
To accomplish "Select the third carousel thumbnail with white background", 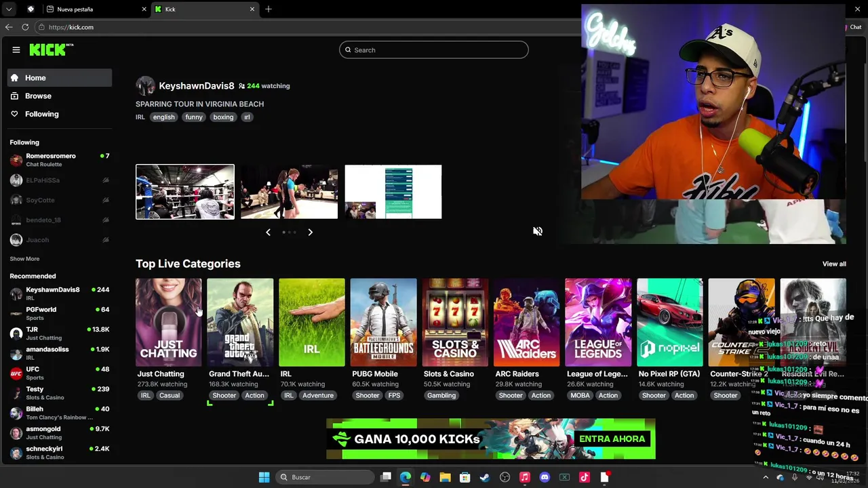I will (393, 192).
